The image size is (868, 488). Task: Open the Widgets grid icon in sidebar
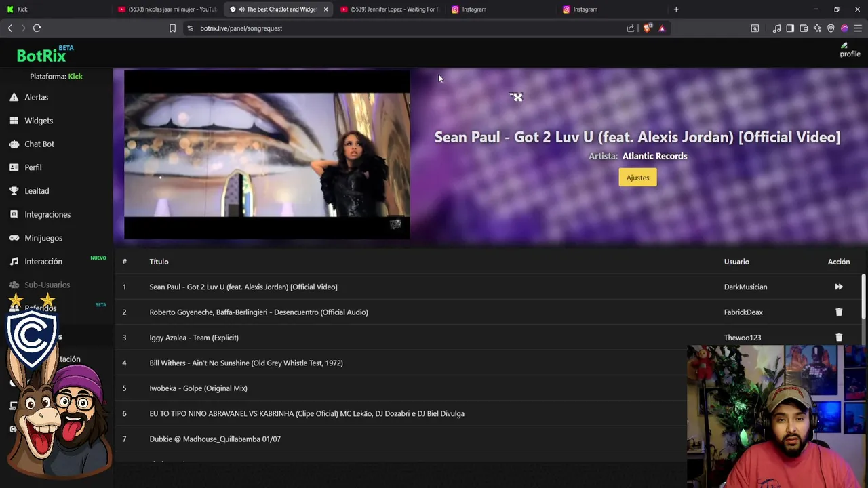point(14,121)
